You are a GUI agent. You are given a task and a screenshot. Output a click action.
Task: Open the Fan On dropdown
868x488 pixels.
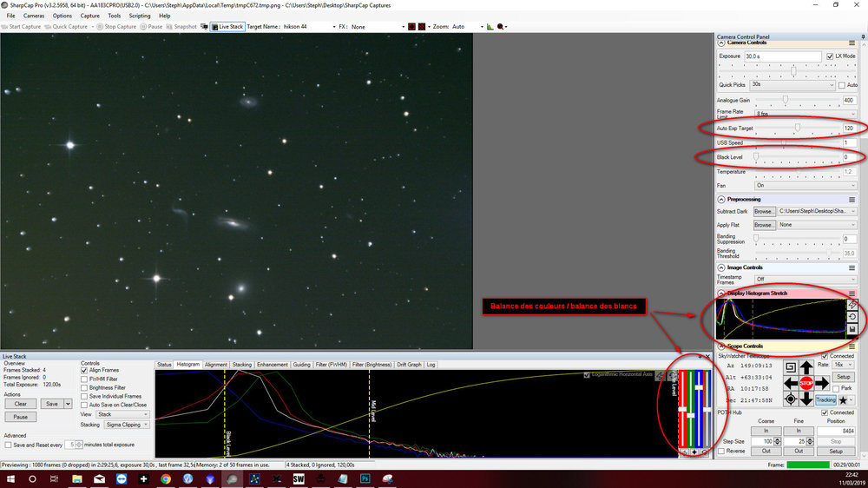[806, 185]
